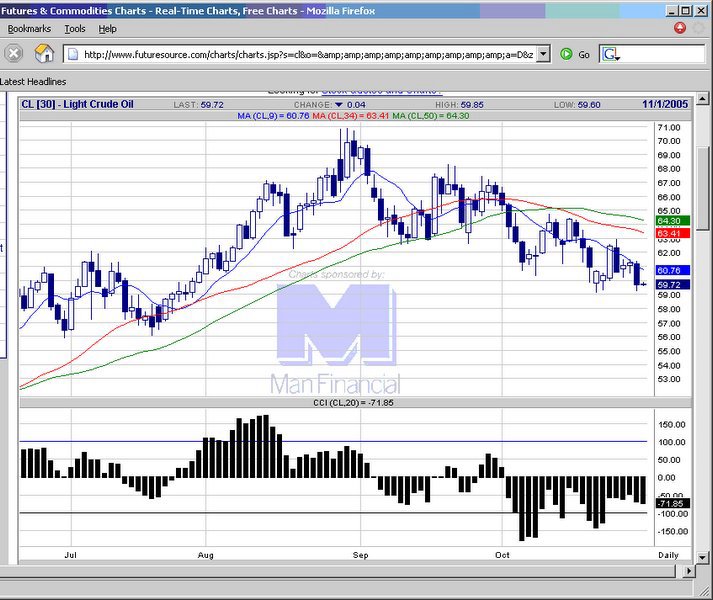Click the Stop loading button

[x=14, y=54]
